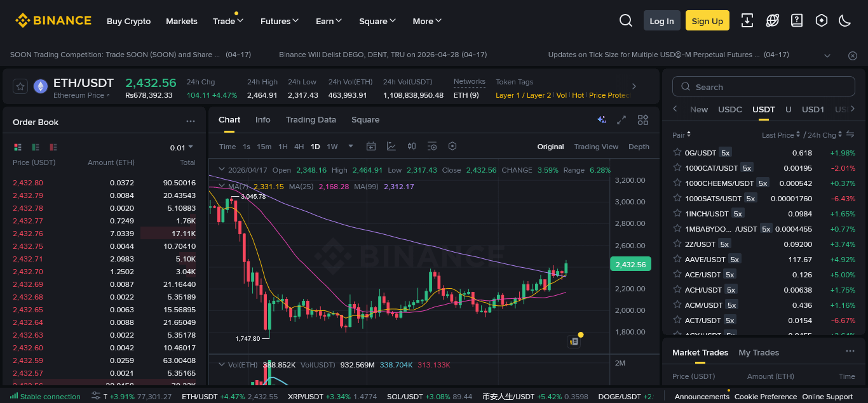Open the Markets page
Screen dimensions: 868x403
click(182, 21)
